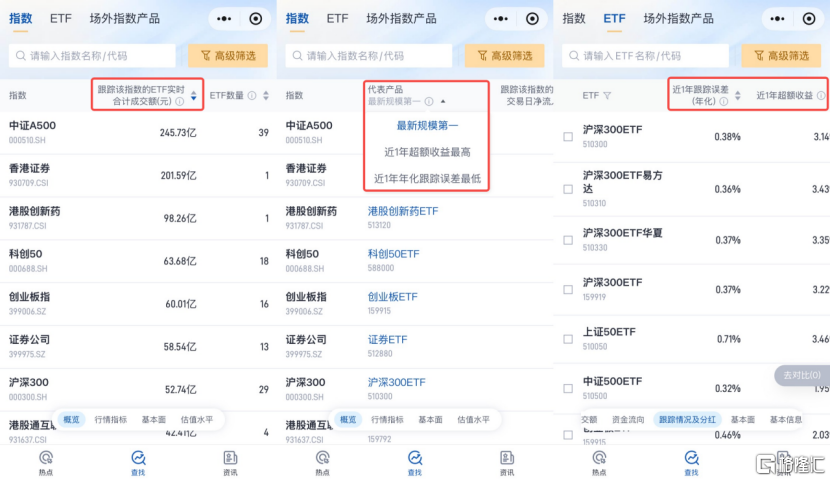The height and width of the screenshot is (481, 831).
Task: Open the more options dots in right ETF screen
Action: click(777, 19)
